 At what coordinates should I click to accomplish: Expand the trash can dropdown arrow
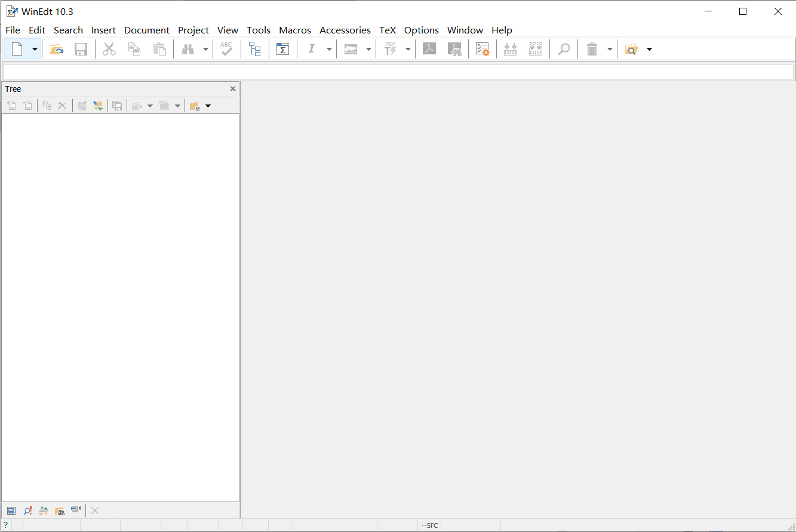pos(610,49)
